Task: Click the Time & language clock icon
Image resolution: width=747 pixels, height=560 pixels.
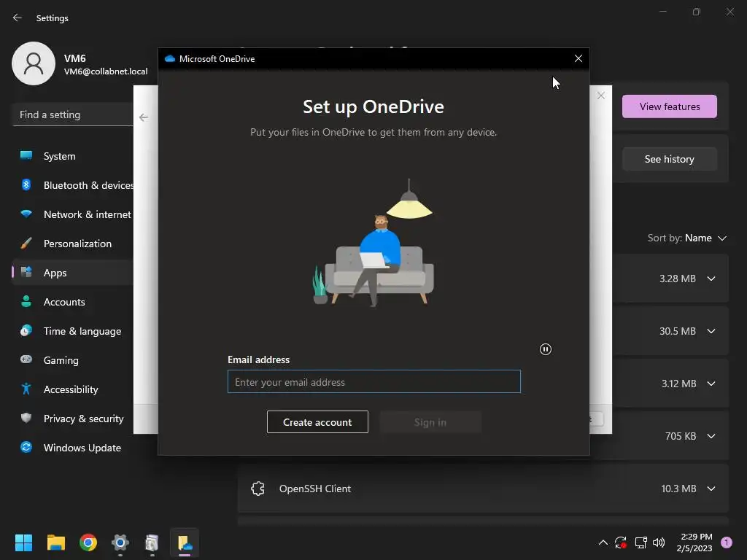Action: [x=26, y=330]
